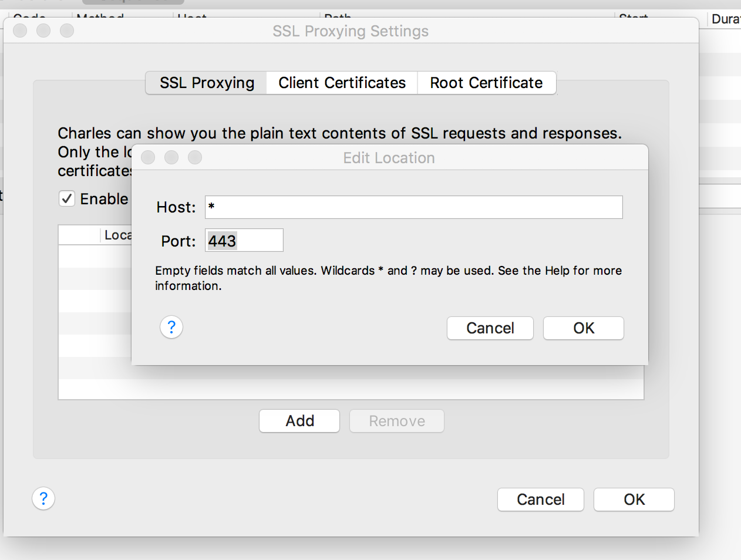Viewport: 741px width, 560px height.
Task: Confirm the new location with OK
Action: coord(583,328)
